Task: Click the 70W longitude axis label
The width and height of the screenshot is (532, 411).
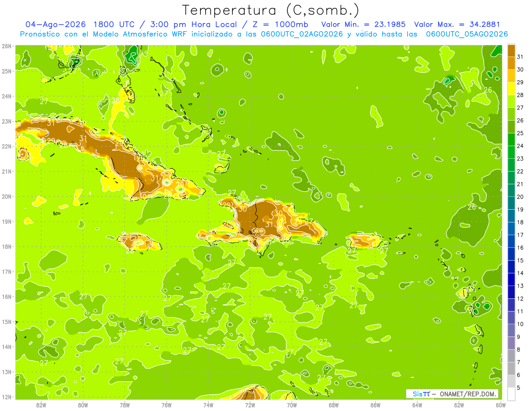Action: click(x=292, y=405)
